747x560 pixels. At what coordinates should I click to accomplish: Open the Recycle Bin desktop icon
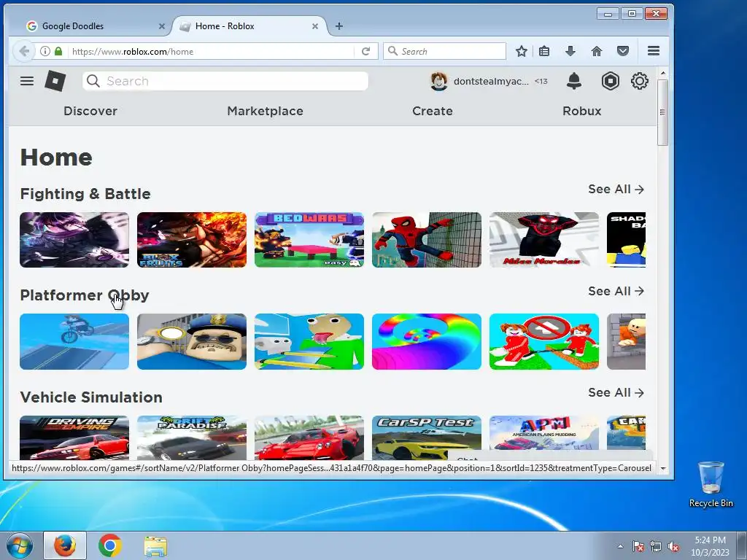pos(711,484)
